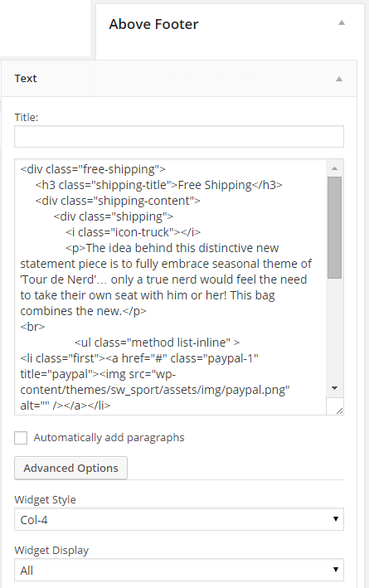Click inside the HTML content textarea
The width and height of the screenshot is (369, 588).
171,287
